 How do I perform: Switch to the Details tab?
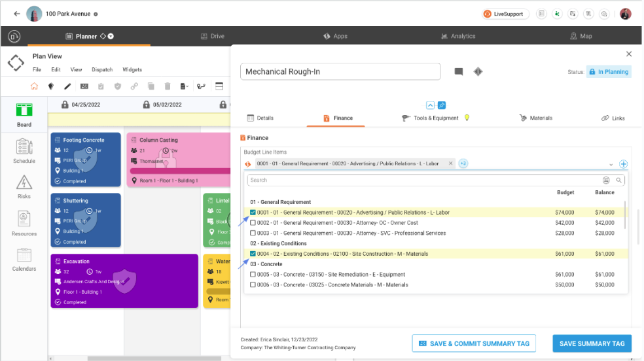coord(260,118)
